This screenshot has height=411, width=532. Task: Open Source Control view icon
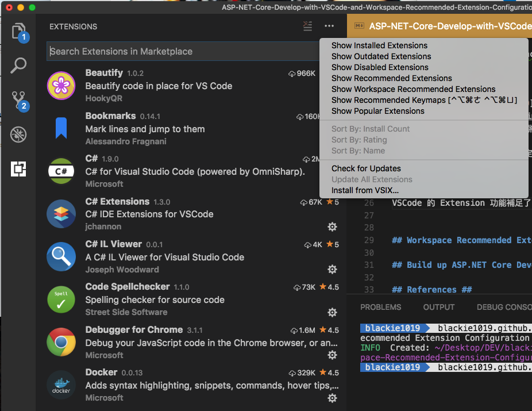[x=19, y=100]
